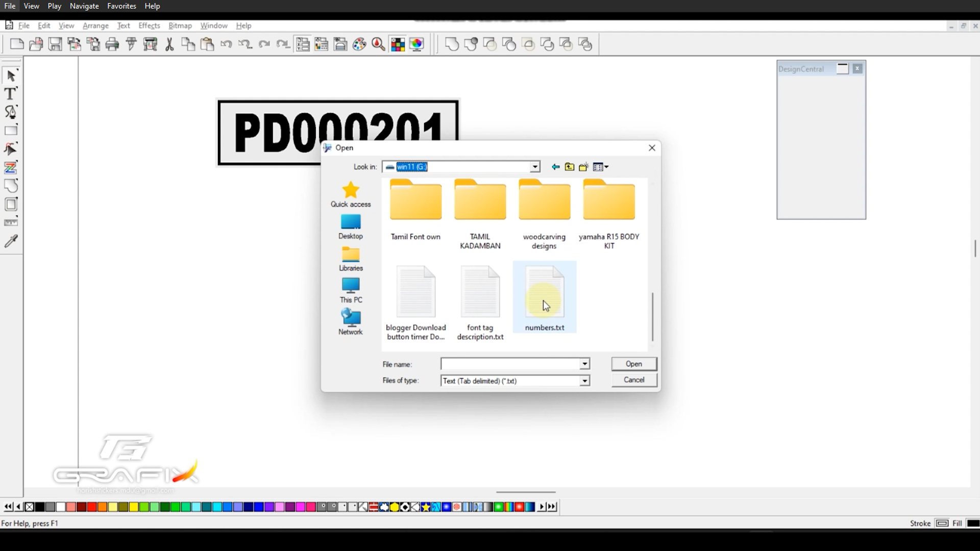
Task: Go to the Desktop location
Action: 351,227
